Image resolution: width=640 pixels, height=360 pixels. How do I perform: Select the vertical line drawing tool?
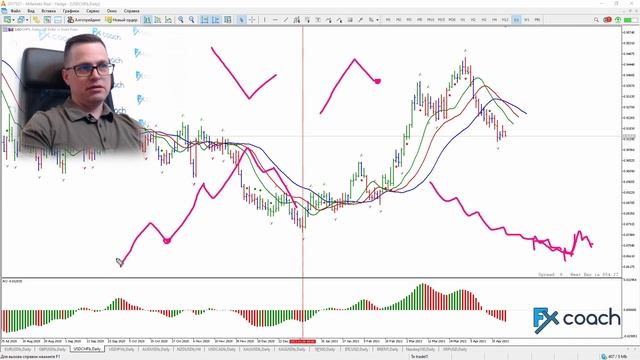pyautogui.click(x=264, y=20)
